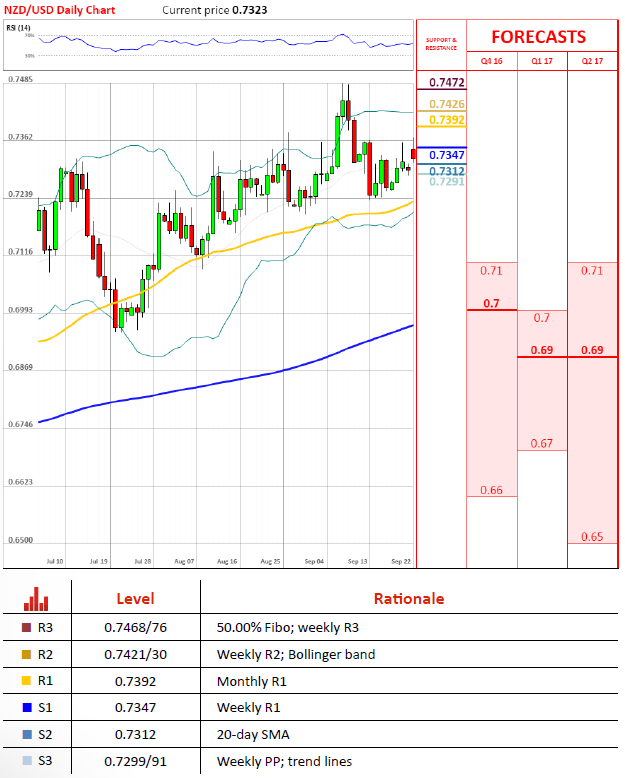Click the 'Rationale' table column header
Screen dimensions: 625x778
[x=409, y=598]
